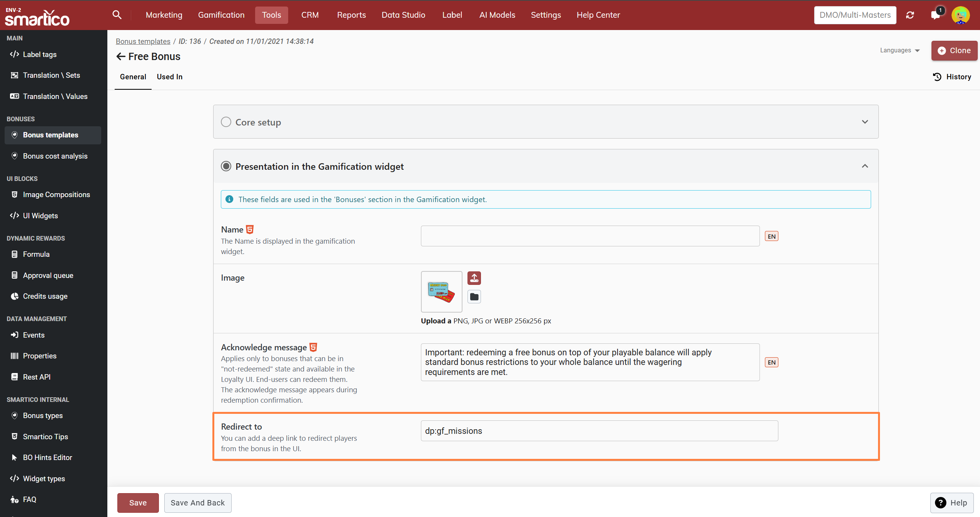Click the back arrow beside Free Bonus
This screenshot has height=517, width=980.
pyautogui.click(x=121, y=57)
